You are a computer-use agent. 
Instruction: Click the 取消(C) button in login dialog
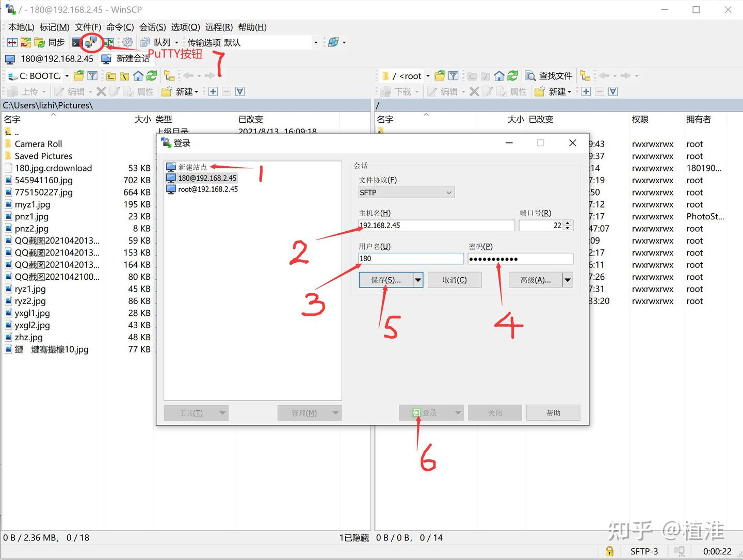(455, 280)
